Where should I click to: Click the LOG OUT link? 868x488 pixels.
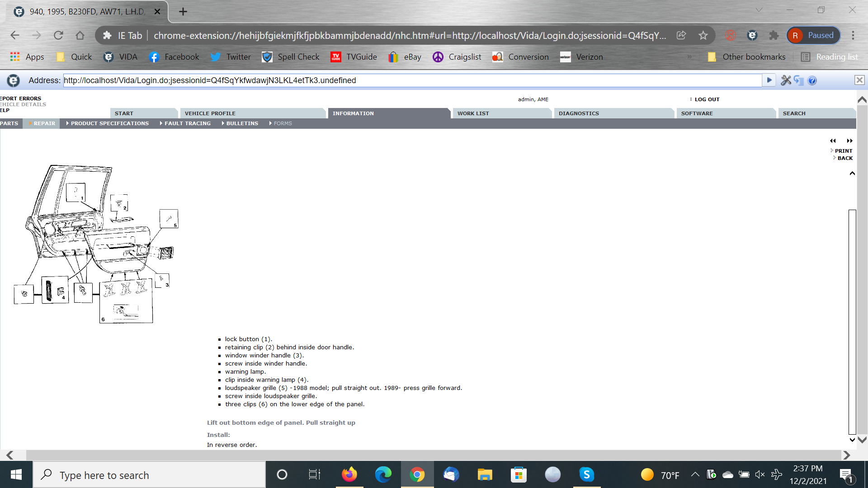(x=707, y=99)
